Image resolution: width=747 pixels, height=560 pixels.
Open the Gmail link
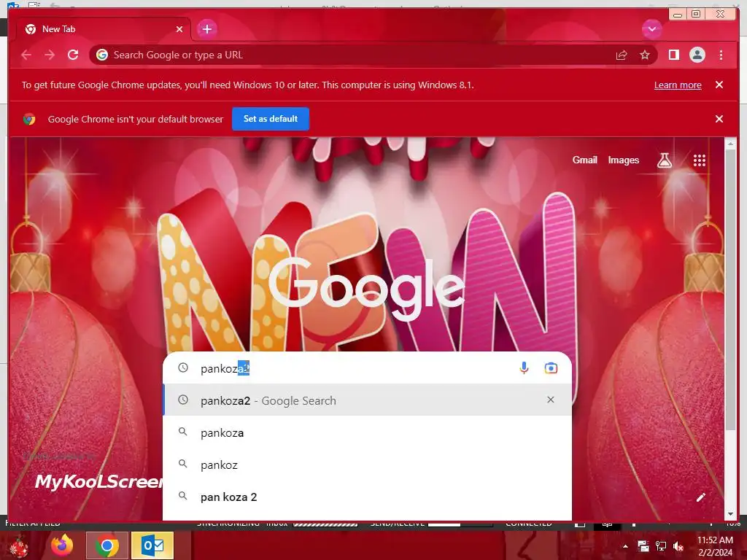(x=584, y=160)
